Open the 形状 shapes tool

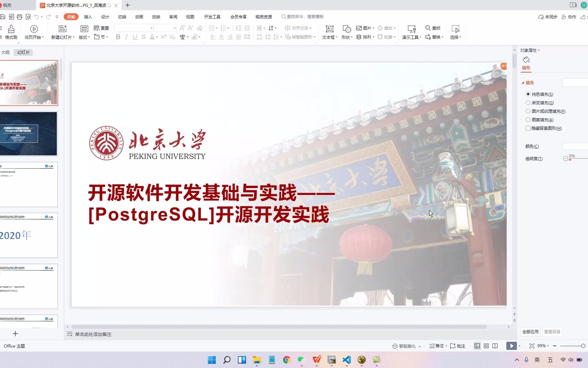tap(346, 32)
